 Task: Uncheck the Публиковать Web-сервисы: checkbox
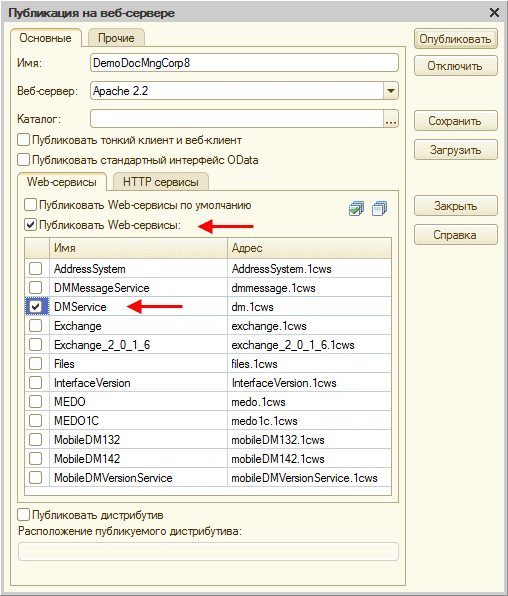click(30, 225)
